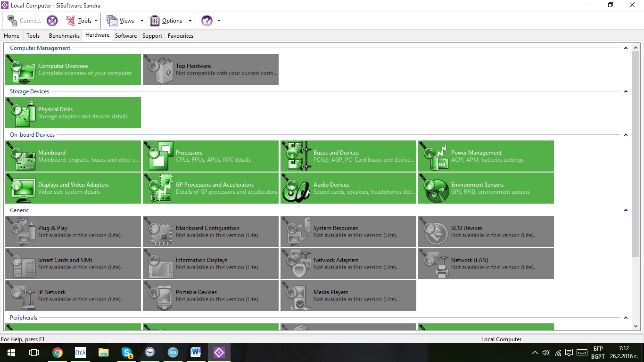Click the scrollbar up arrow
644x362 pixels.
pos(636,47)
